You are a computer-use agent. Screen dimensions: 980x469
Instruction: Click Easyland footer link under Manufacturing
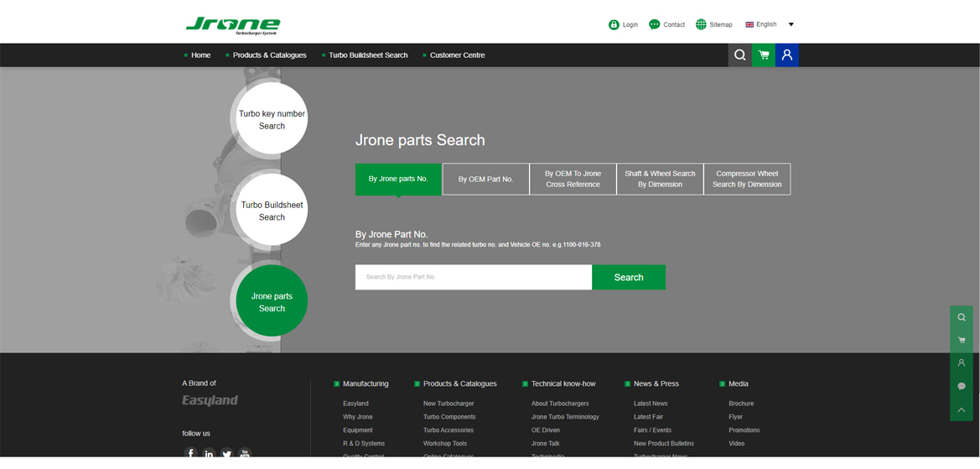pyautogui.click(x=355, y=404)
